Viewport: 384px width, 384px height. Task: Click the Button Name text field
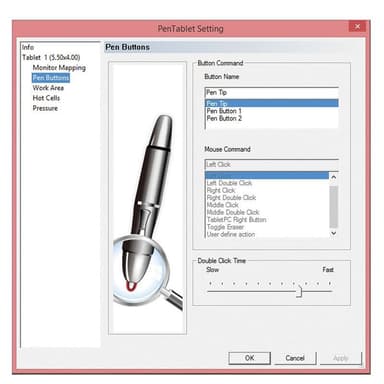[272, 92]
